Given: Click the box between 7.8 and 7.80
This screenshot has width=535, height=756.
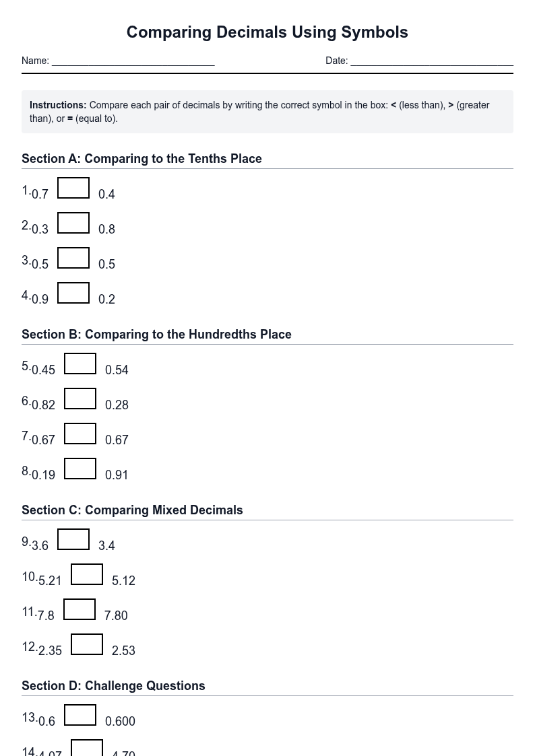Looking at the screenshot, I should point(80,609).
